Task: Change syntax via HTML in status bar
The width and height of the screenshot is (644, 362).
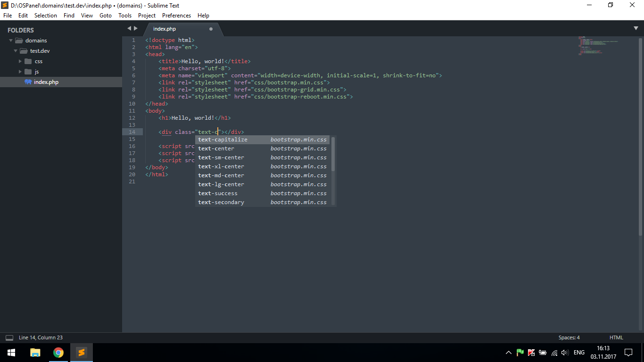Action: (616, 337)
